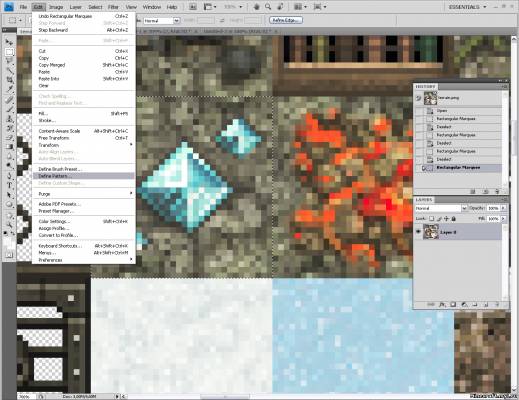Select the Eyedropper tool
This screenshot has width=519, height=400.
[x=9, y=89]
